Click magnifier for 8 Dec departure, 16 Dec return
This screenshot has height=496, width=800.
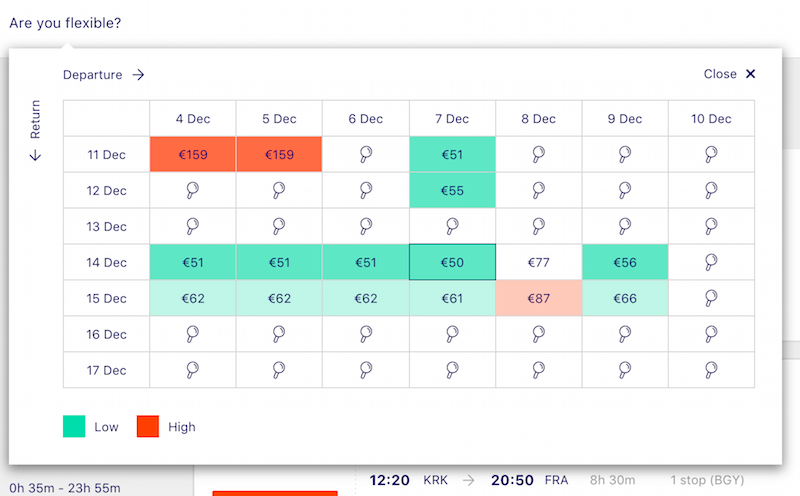[x=538, y=334]
